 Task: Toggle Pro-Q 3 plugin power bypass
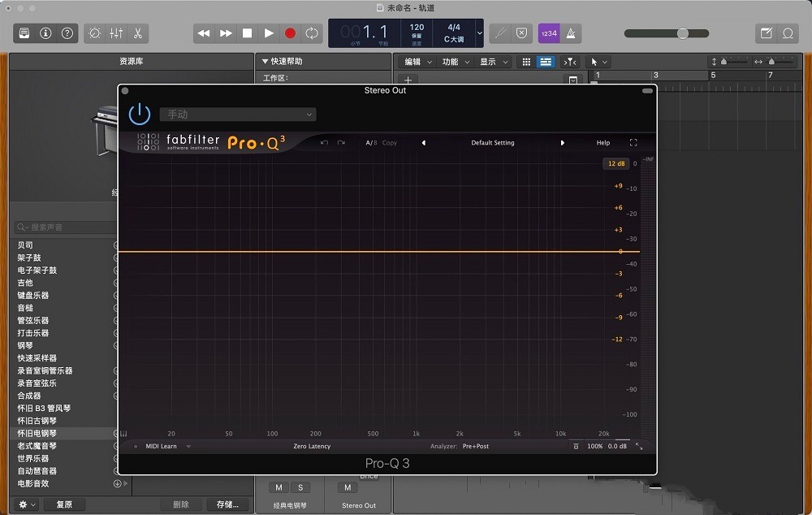pos(140,115)
